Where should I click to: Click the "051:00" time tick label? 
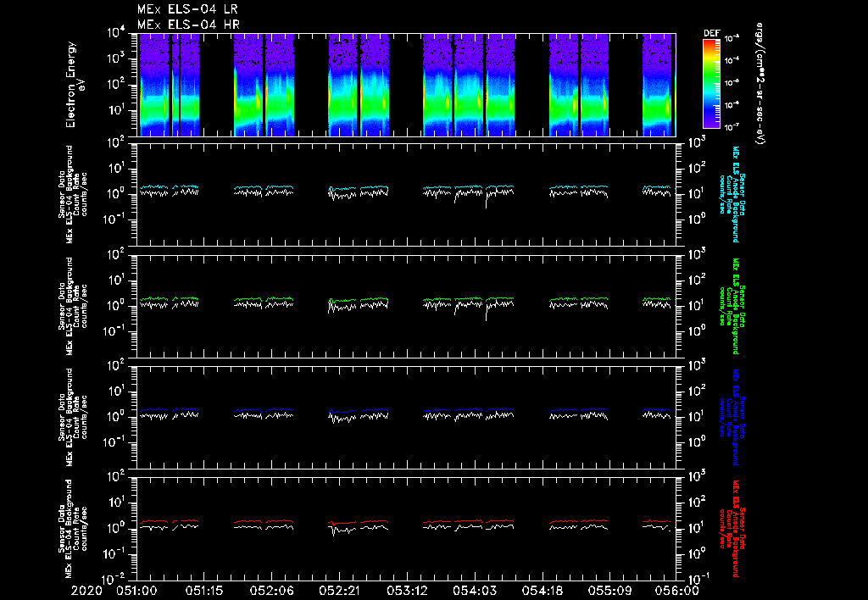(x=136, y=591)
